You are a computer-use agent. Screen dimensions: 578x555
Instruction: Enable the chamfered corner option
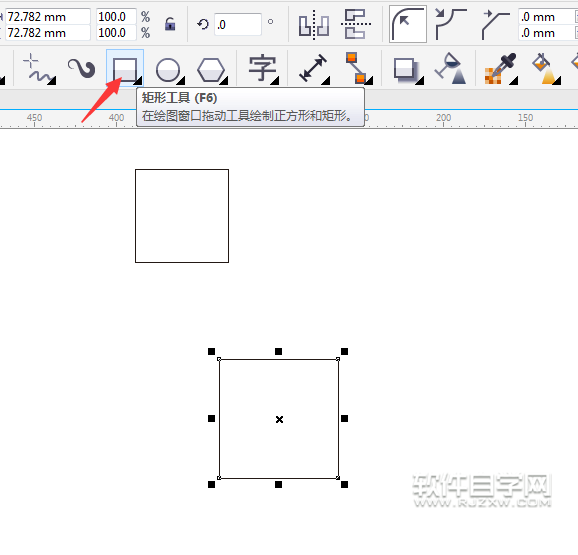pos(495,24)
